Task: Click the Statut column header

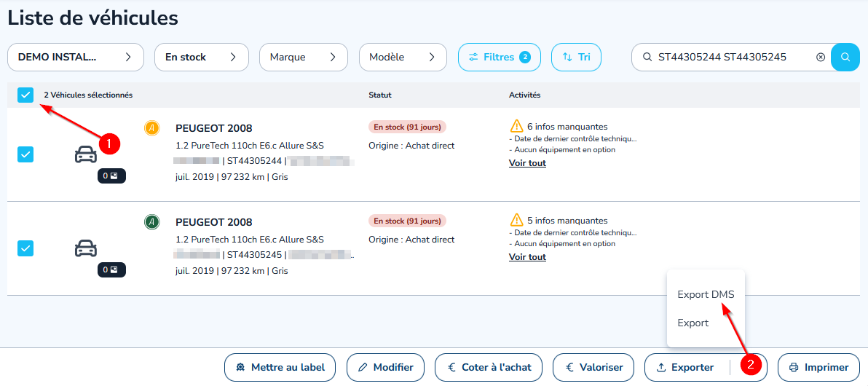Action: [380, 95]
